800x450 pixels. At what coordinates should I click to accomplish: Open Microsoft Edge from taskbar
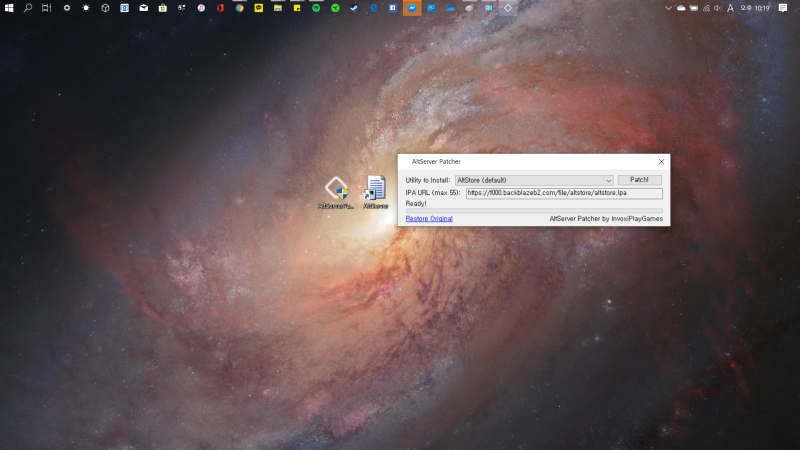point(373,8)
